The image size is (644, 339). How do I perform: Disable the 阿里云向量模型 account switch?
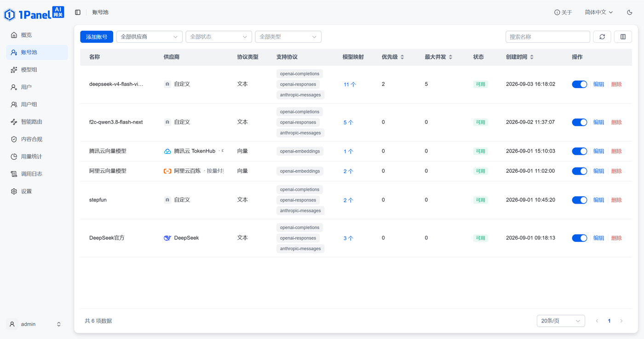[x=580, y=171]
